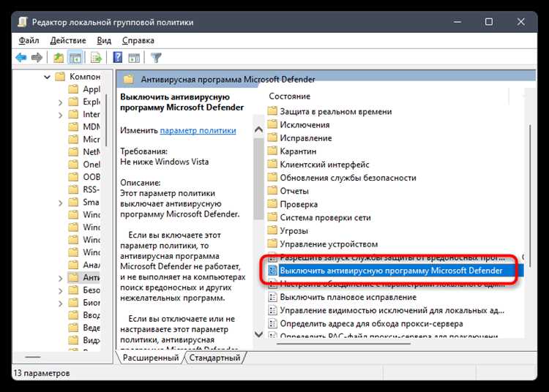This screenshot has height=392, width=549.
Task: Select the Анал folder in tree
Action: click(x=84, y=265)
